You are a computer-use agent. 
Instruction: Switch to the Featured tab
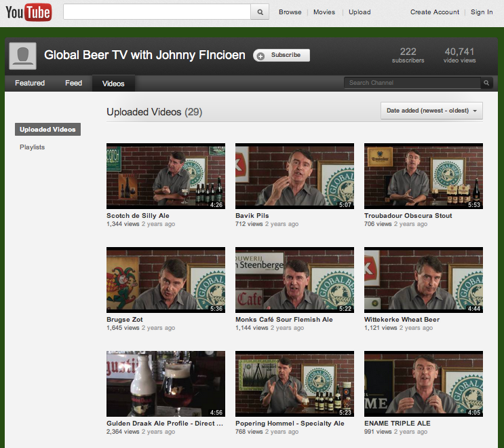[x=30, y=83]
